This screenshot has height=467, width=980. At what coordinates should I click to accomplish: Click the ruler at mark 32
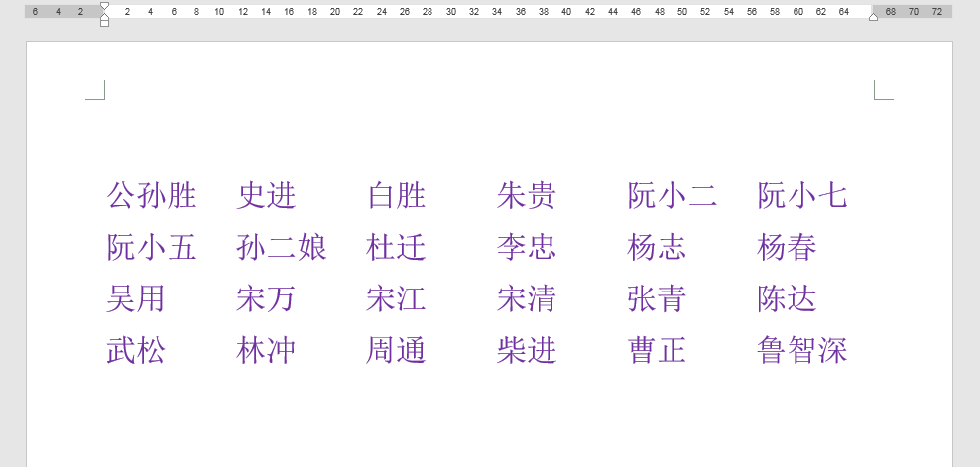point(474,11)
